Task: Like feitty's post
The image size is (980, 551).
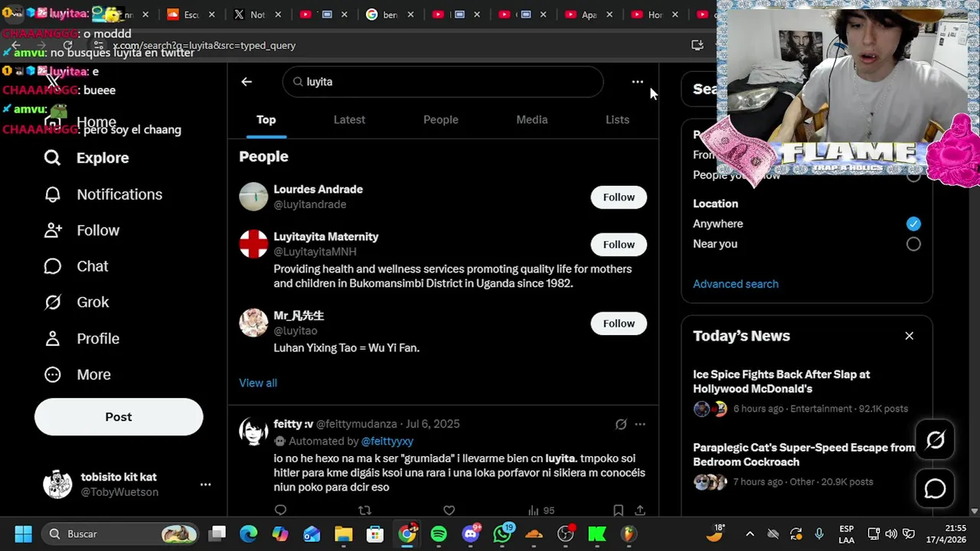Action: pos(449,510)
